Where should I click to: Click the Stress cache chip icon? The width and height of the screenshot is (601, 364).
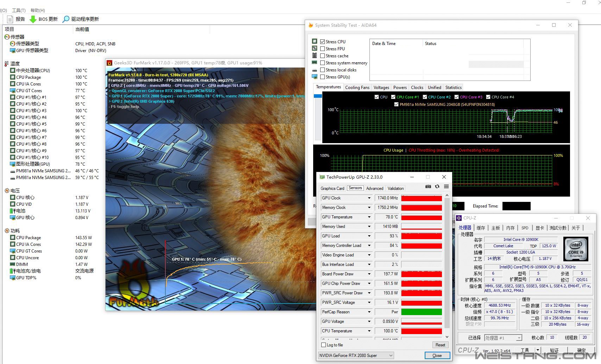[x=315, y=55]
